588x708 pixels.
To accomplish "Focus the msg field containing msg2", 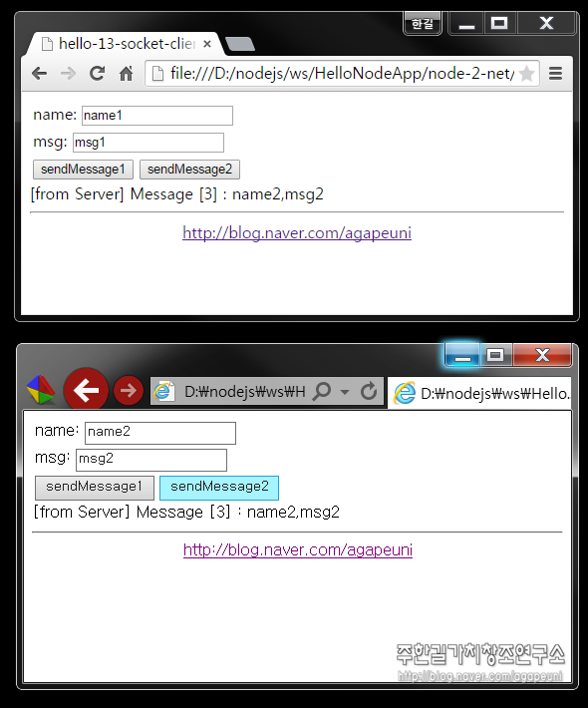I will tap(151, 460).
